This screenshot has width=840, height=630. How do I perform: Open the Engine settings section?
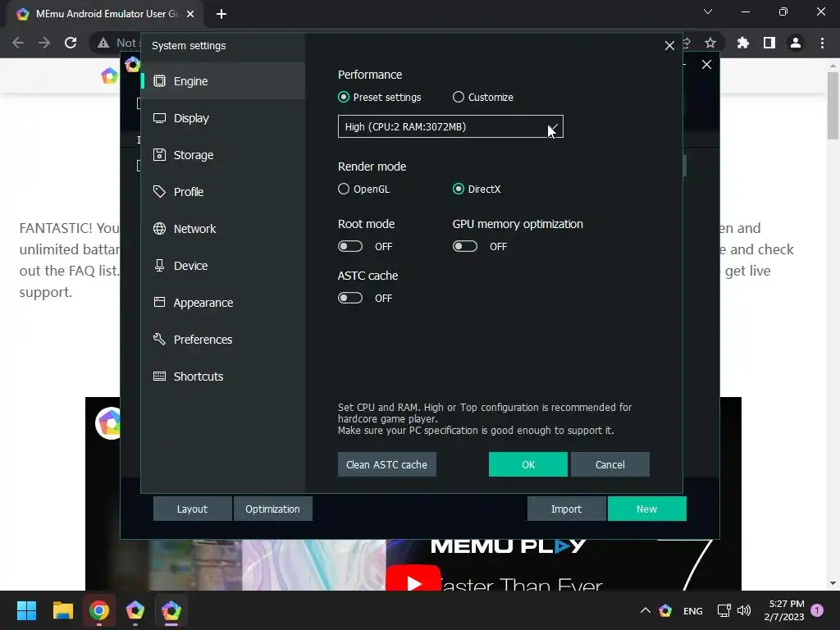[x=223, y=81]
